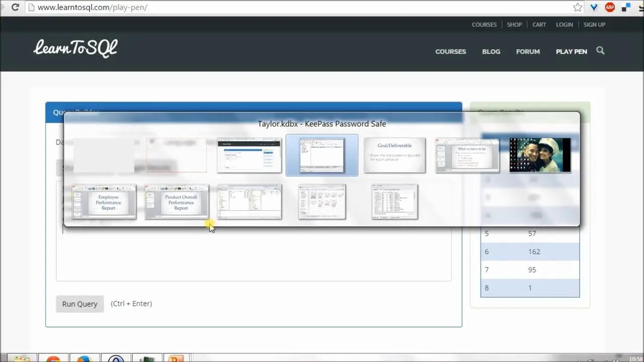This screenshot has height=362, width=644.
Task: Switch to the file explorer style window thumbnail
Action: pyautogui.click(x=249, y=202)
